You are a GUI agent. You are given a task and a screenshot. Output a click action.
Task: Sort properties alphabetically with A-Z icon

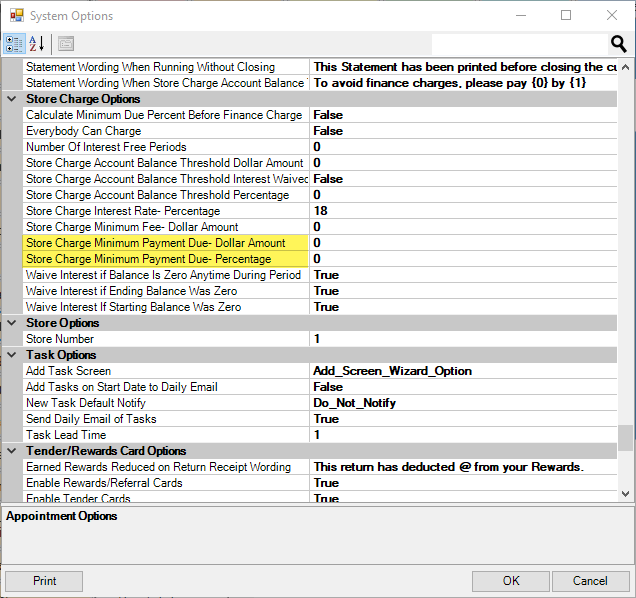37,44
